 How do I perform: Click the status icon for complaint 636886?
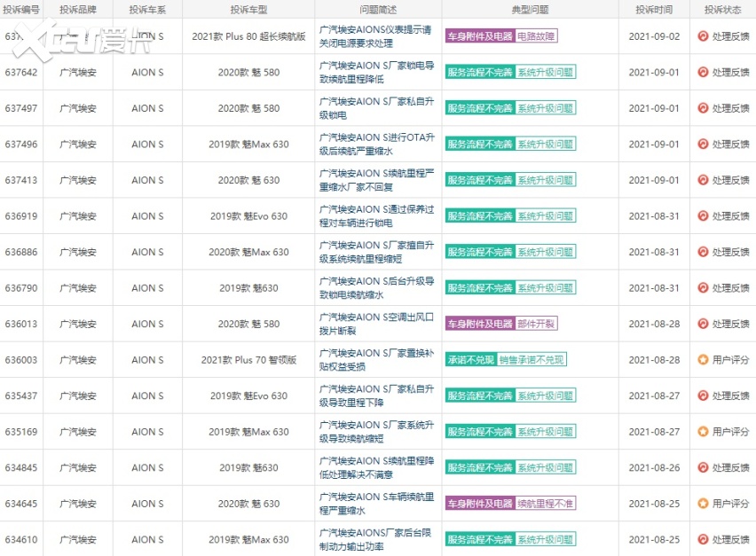[703, 252]
